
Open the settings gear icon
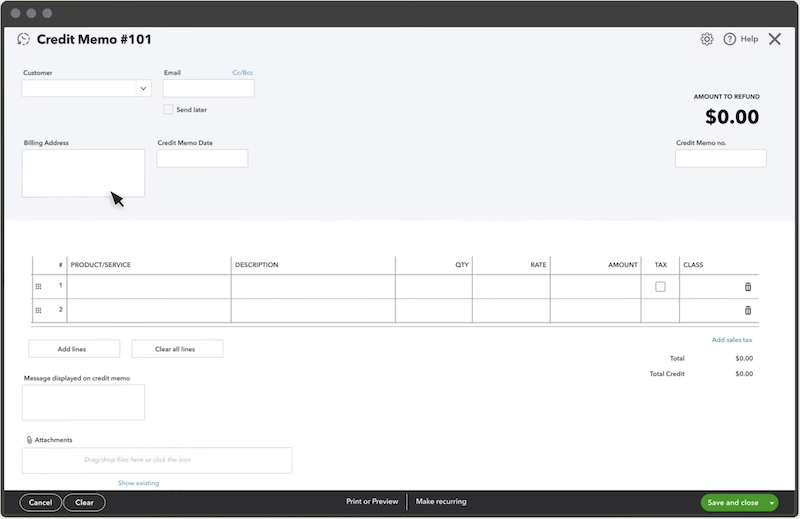[707, 39]
